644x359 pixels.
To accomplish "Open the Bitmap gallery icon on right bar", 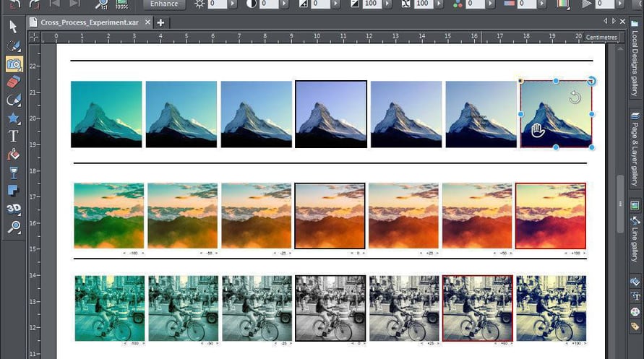I will 635,205.
